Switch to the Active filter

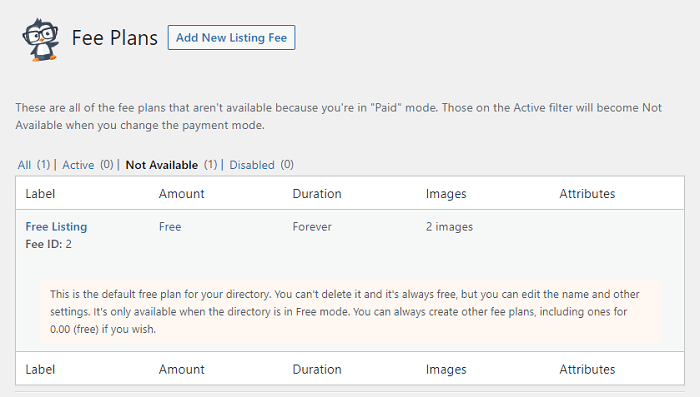pyautogui.click(x=78, y=165)
